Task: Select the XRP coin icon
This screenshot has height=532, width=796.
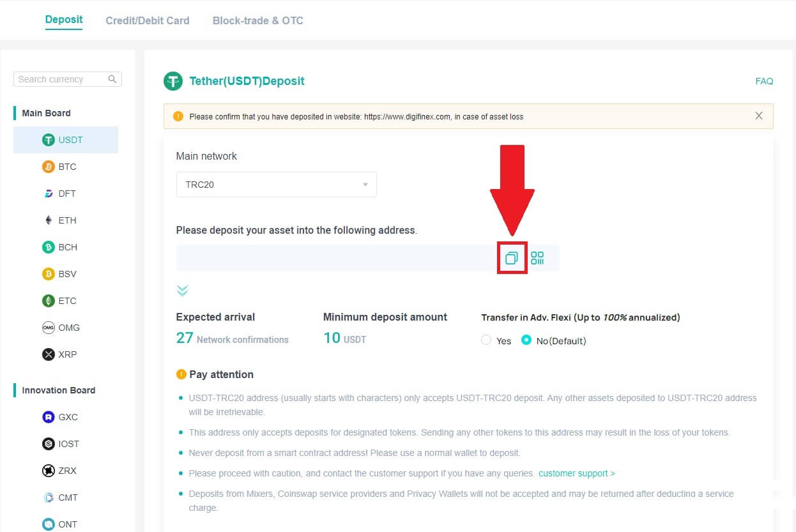Action: [49, 354]
